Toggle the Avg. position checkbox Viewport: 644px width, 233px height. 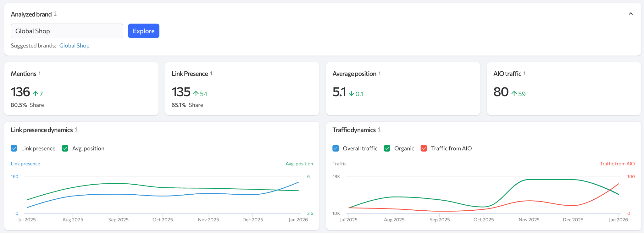click(x=65, y=148)
